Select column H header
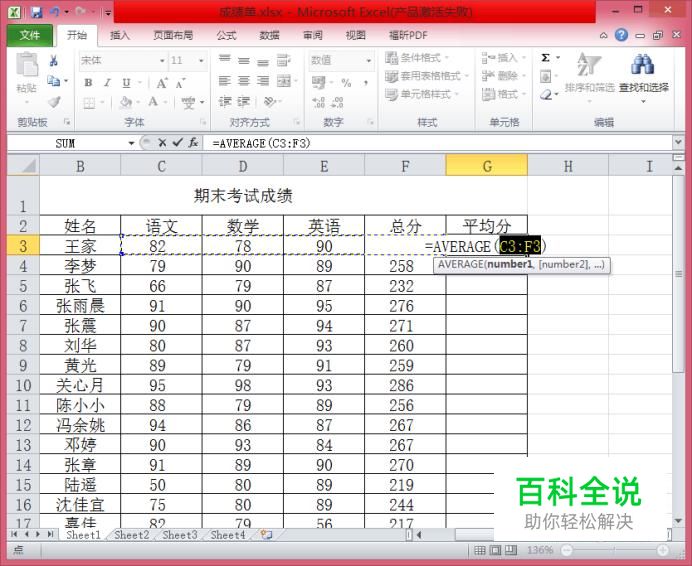The width and height of the screenshot is (692, 566). 568,166
